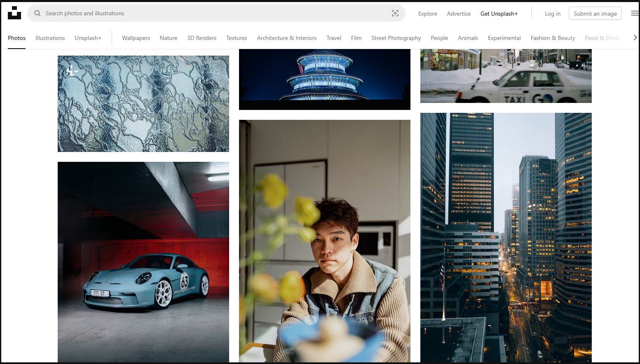The height and width of the screenshot is (364, 640).
Task: Select the Unsplash+ tab
Action: pos(88,38)
